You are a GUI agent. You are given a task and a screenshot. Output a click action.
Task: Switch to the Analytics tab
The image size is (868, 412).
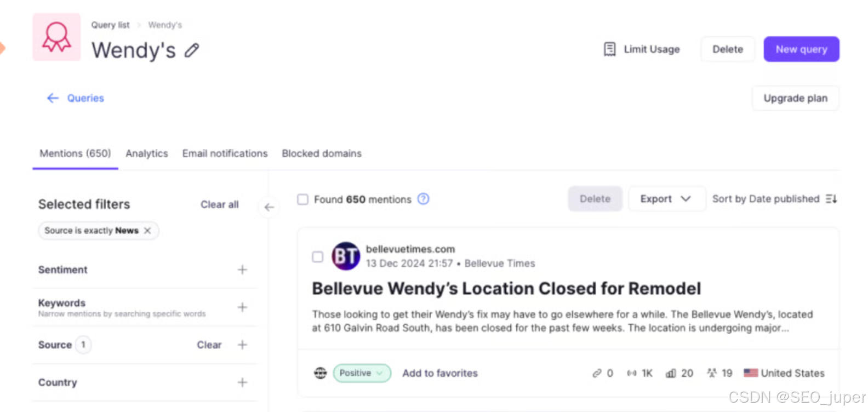pos(147,153)
